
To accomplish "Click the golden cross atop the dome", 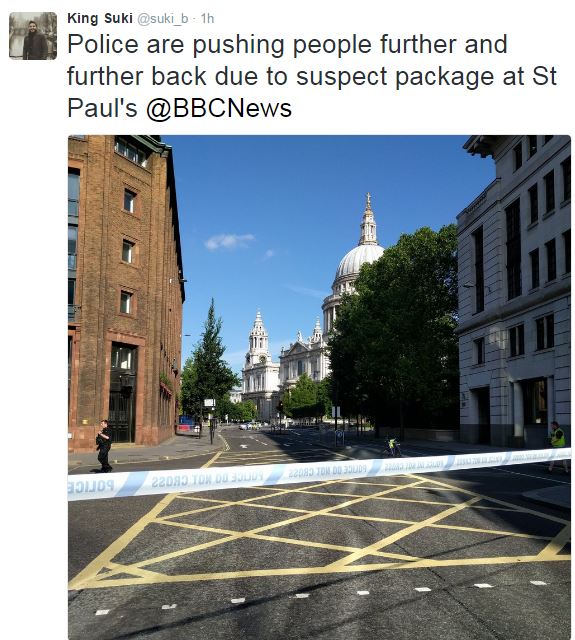I will pyautogui.click(x=368, y=201).
